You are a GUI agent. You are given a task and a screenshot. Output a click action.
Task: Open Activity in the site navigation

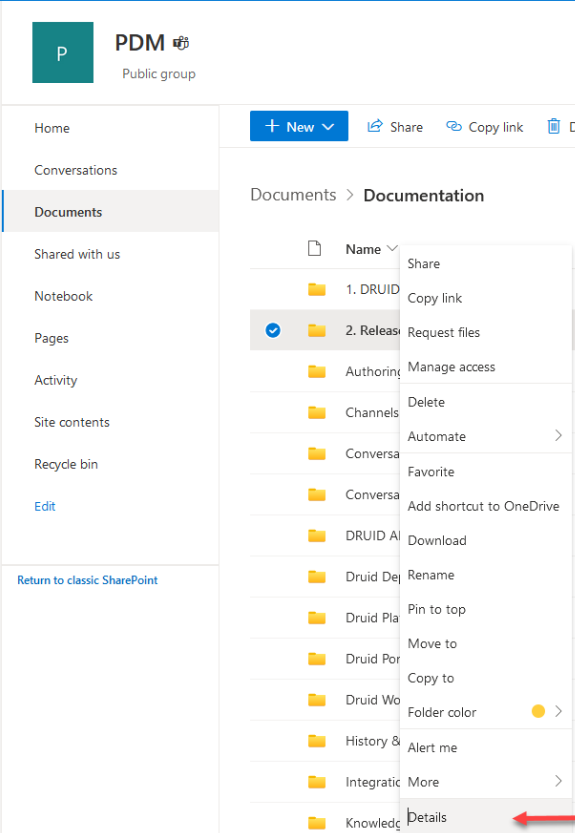point(56,380)
